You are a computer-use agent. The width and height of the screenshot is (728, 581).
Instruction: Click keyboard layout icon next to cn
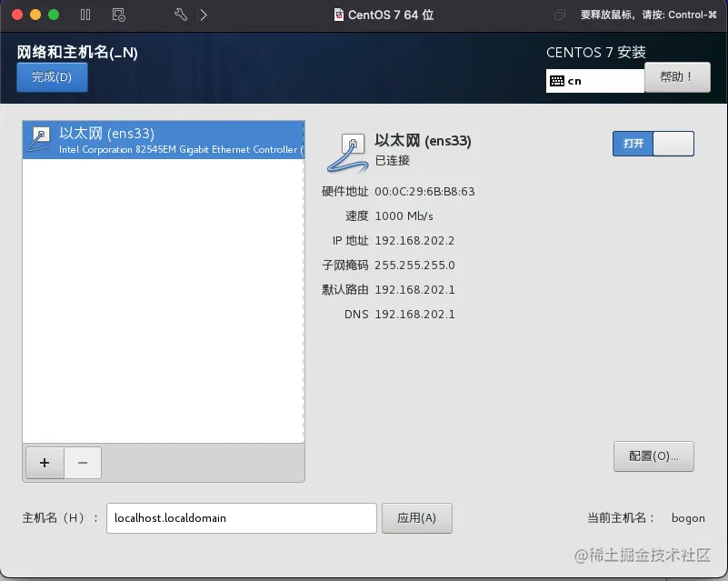[557, 81]
